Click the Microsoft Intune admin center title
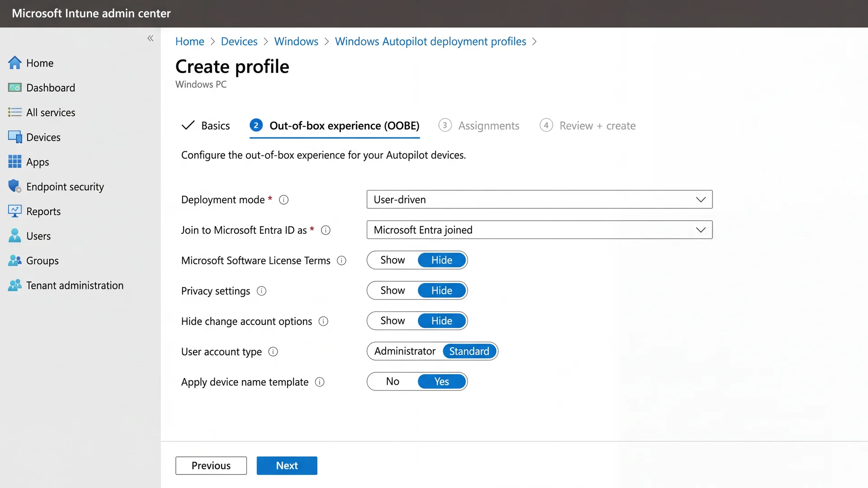Image resolution: width=868 pixels, height=488 pixels. [x=91, y=14]
